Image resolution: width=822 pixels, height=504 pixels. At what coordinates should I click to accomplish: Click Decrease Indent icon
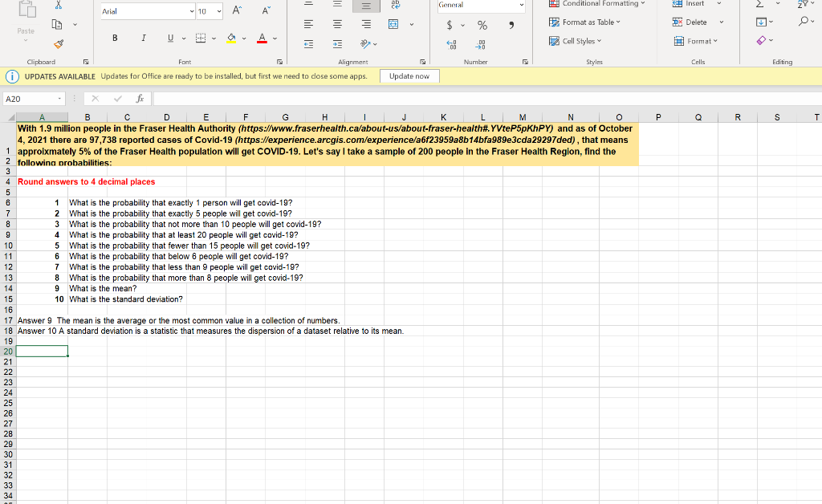click(x=309, y=44)
